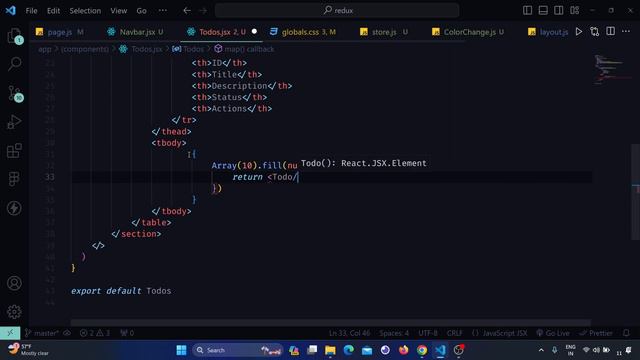640x360 pixels.
Task: Open the Accounts menu icon
Action: pos(14,283)
